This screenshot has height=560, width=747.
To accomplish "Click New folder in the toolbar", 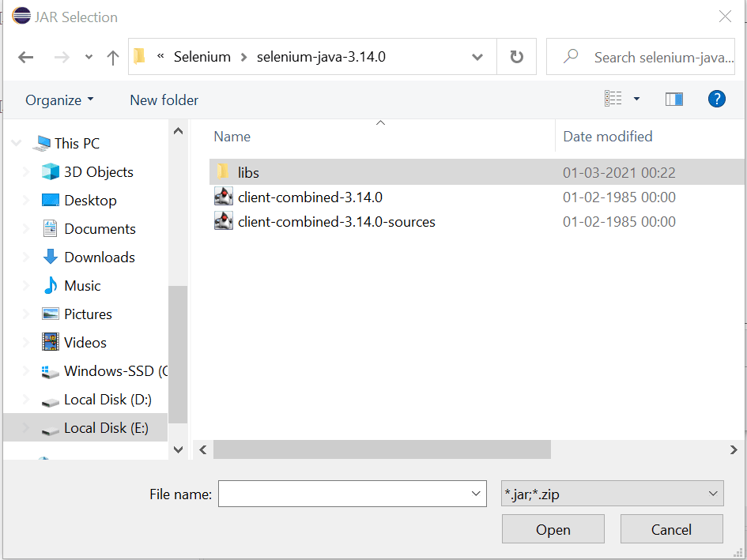I will tap(164, 100).
